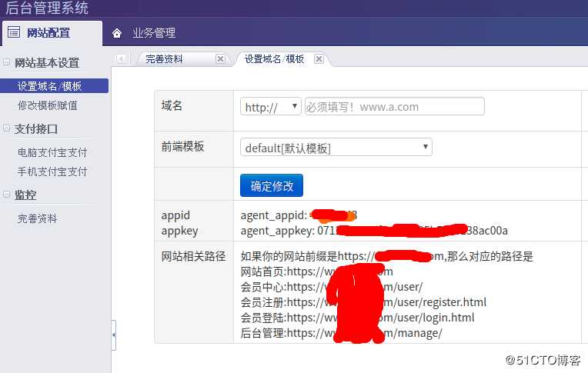The height and width of the screenshot is (373, 588).
Task: Switch to the 设置域名/模板 tab
Action: 274,59
